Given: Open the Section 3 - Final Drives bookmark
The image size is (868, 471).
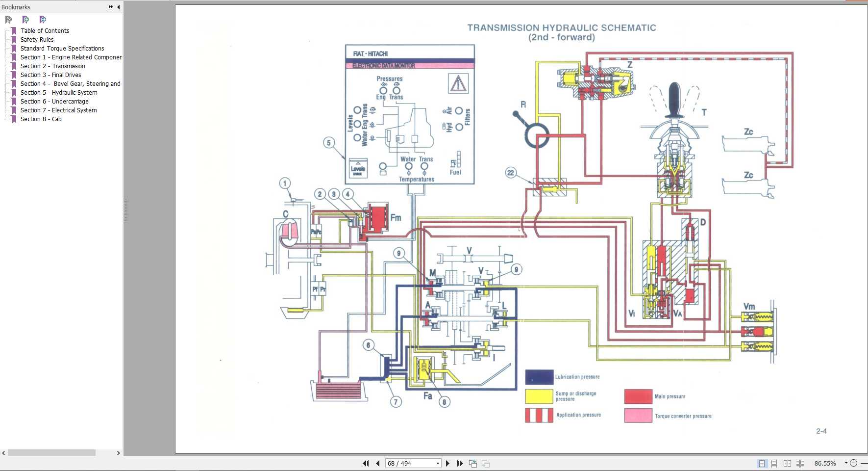Looking at the screenshot, I should [x=50, y=75].
